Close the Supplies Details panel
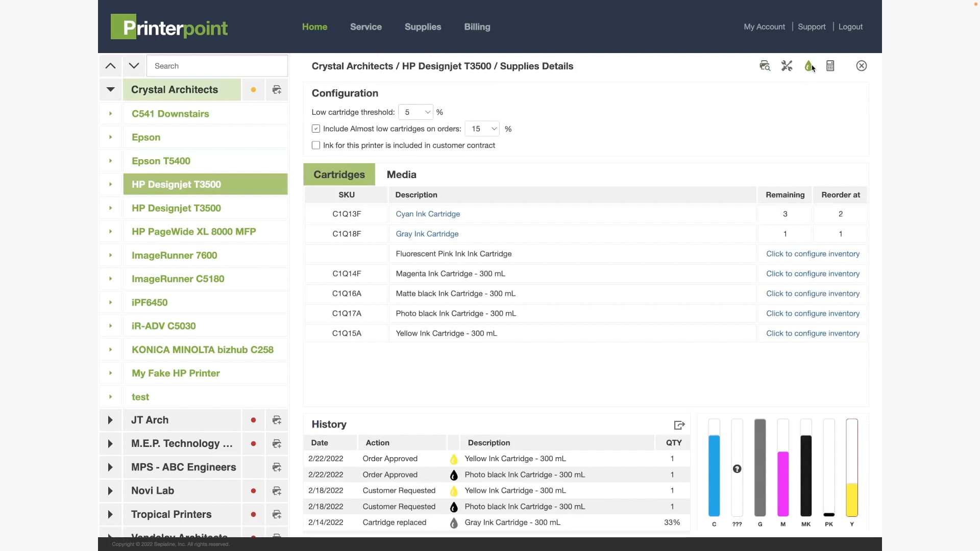Screen dimensions: 980x551 click(x=862, y=66)
